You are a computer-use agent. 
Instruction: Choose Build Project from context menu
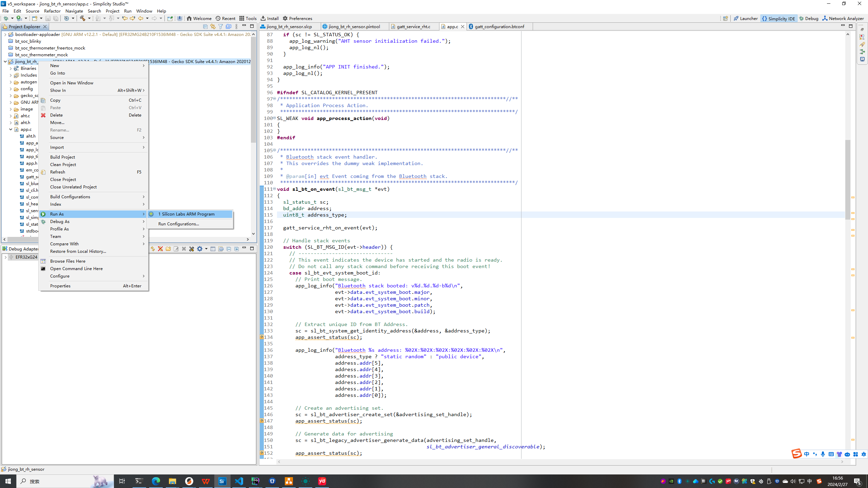click(x=94, y=157)
